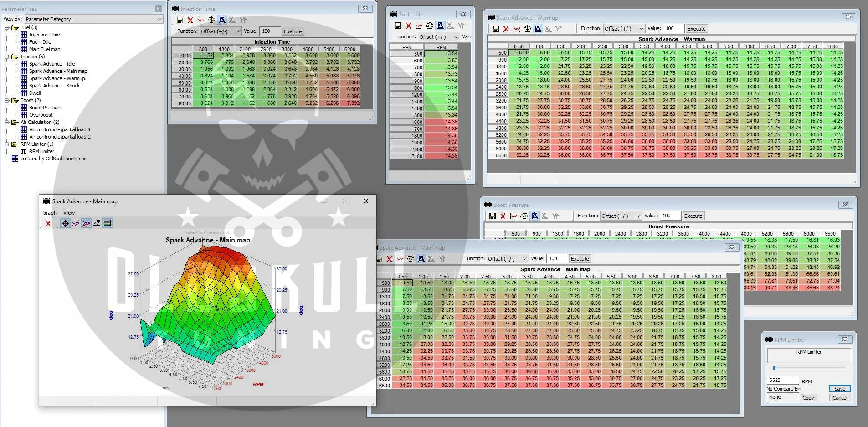Click the RPM Limiter slider track
This screenshot has width=868, height=427.
click(809, 368)
